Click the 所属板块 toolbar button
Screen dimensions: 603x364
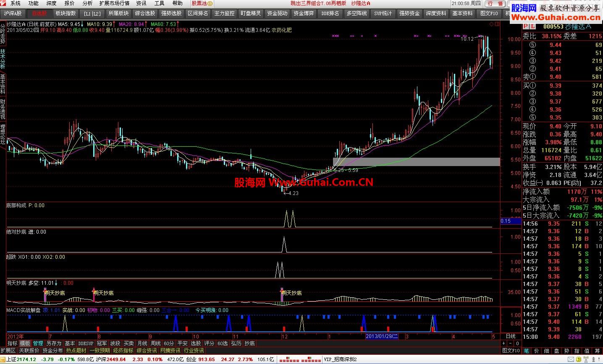tap(118, 13)
